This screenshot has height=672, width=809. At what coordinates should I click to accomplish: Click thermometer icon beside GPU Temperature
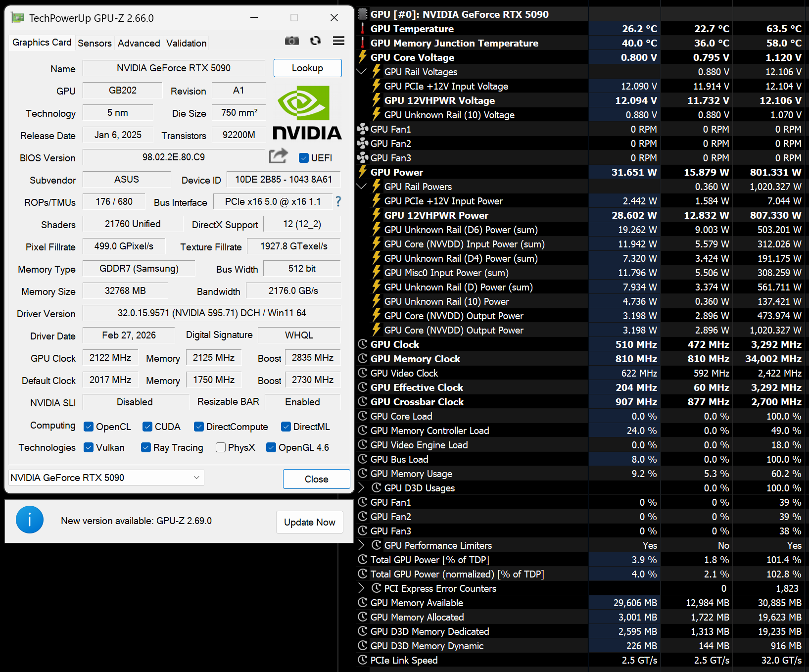[363, 29]
